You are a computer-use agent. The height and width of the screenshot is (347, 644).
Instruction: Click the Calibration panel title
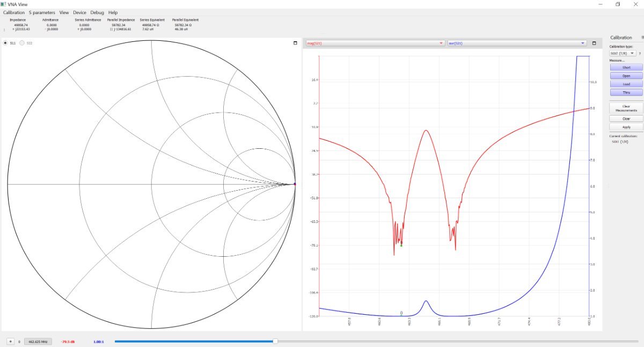(x=621, y=38)
